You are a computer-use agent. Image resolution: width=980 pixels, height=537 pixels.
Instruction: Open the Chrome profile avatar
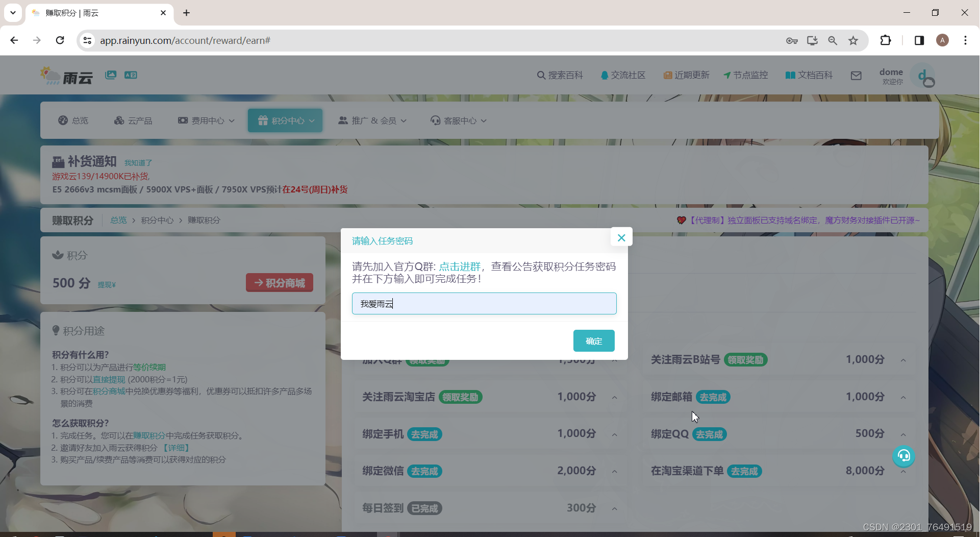click(x=943, y=40)
